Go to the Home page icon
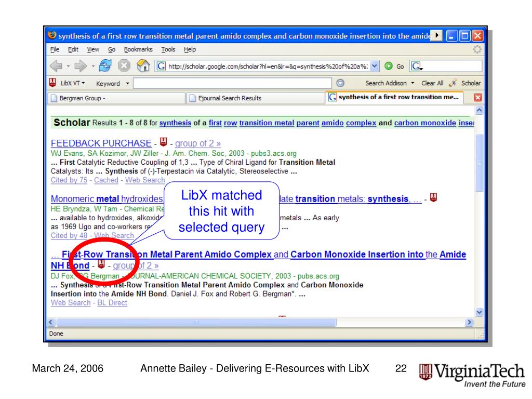 (x=143, y=65)
